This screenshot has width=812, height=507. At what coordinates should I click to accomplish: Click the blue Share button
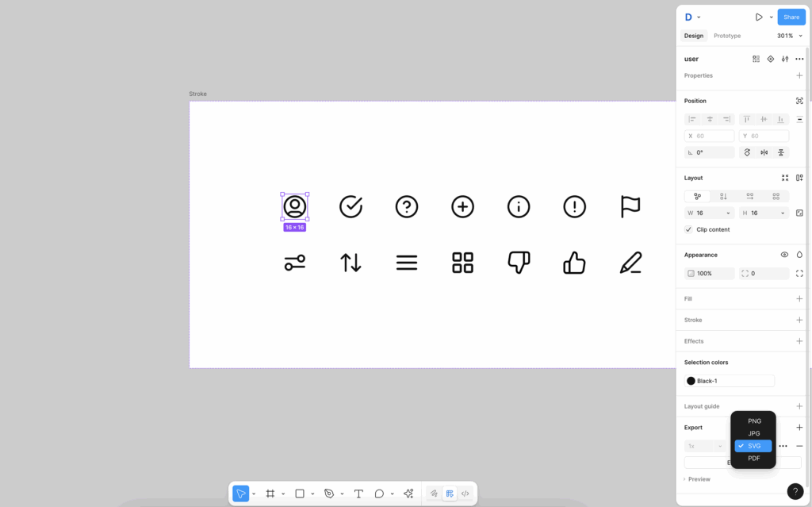(x=791, y=17)
